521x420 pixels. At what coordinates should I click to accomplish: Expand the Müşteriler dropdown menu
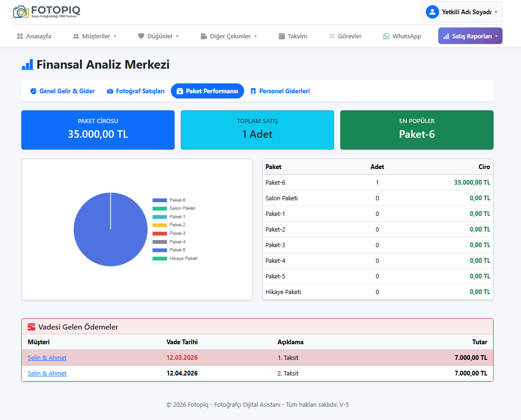(95, 36)
